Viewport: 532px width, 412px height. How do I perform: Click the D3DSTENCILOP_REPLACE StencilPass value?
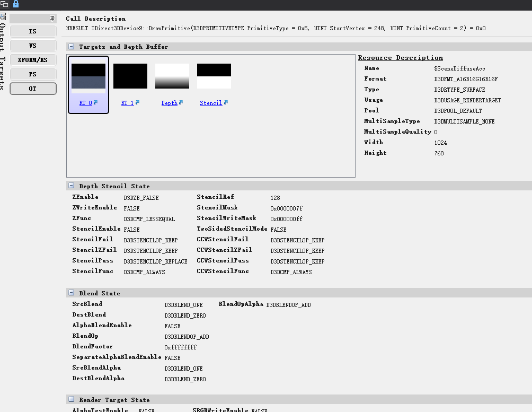(x=155, y=261)
